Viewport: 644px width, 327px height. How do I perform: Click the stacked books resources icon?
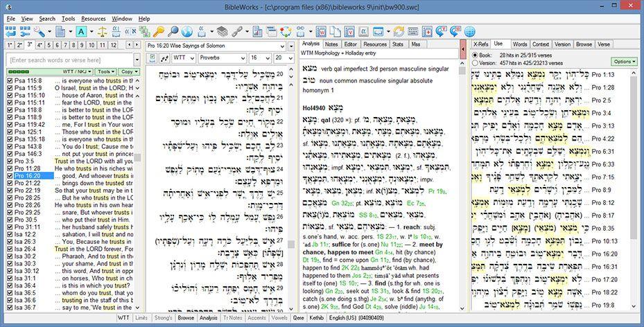223,32
